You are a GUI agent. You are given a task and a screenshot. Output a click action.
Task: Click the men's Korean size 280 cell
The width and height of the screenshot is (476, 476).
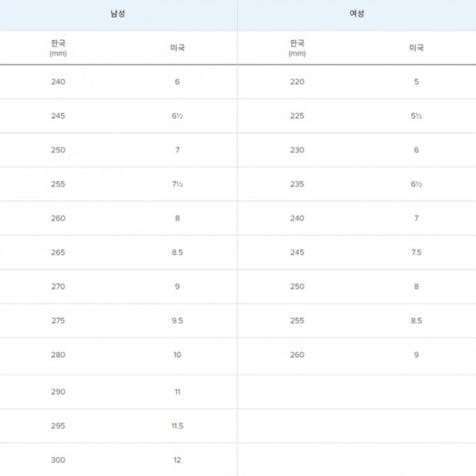point(58,355)
